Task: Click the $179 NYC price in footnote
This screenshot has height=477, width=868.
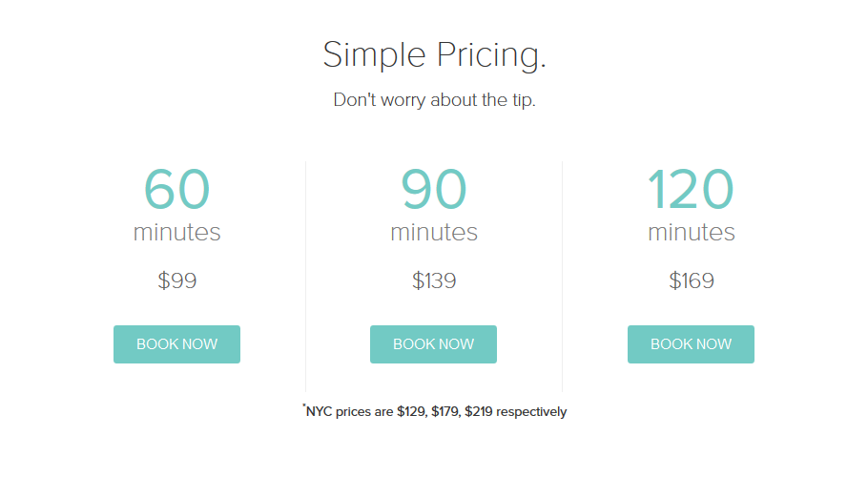Action: coord(445,412)
